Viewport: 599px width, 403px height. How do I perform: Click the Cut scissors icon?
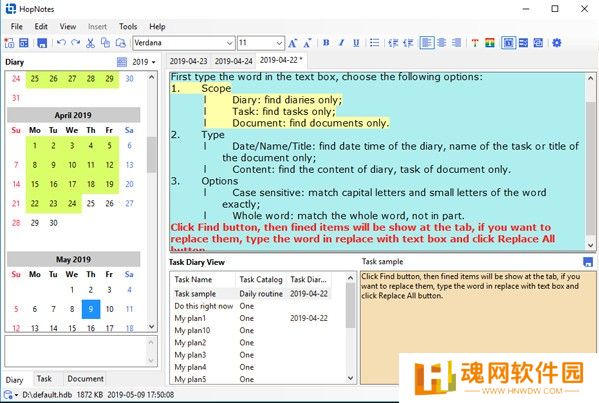click(x=90, y=43)
